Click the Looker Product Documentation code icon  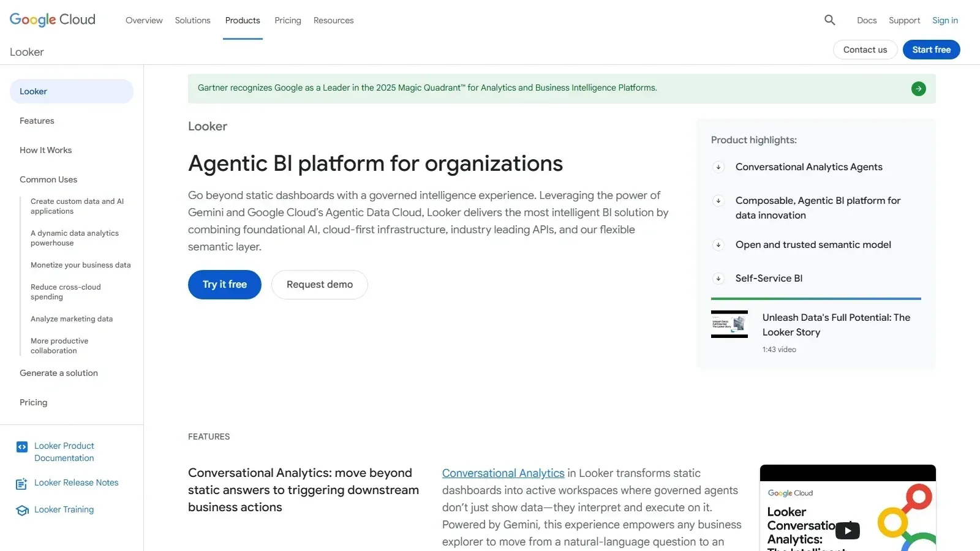[x=22, y=447]
